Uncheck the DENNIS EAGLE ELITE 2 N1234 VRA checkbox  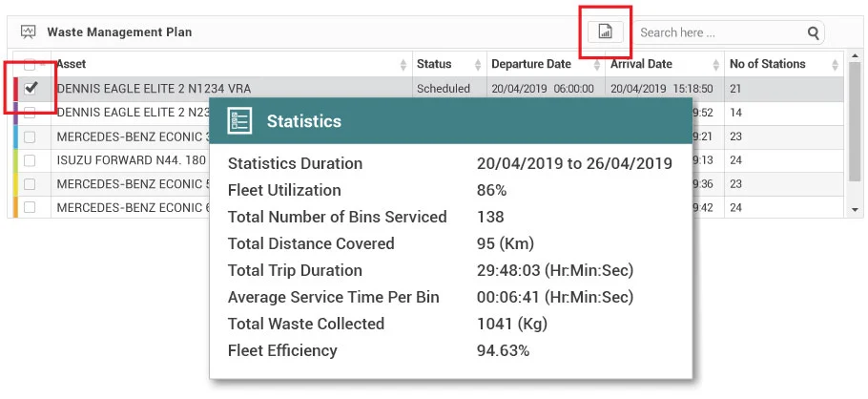pos(31,88)
